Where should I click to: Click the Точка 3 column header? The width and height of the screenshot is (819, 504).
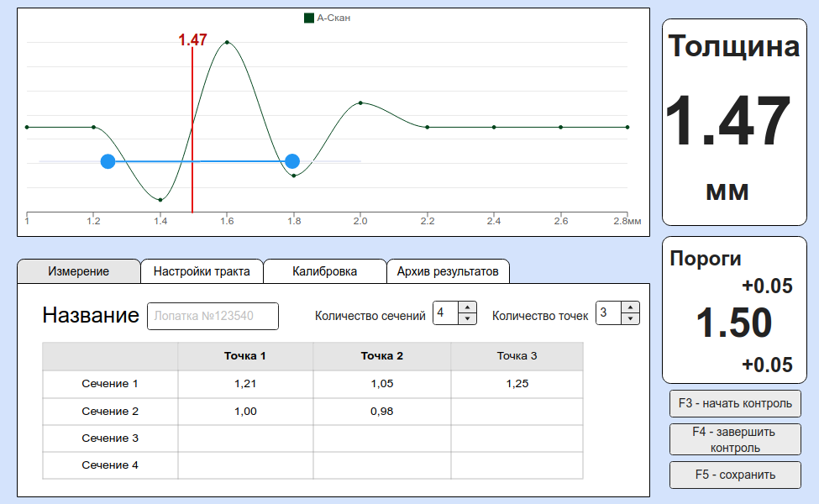517,356
